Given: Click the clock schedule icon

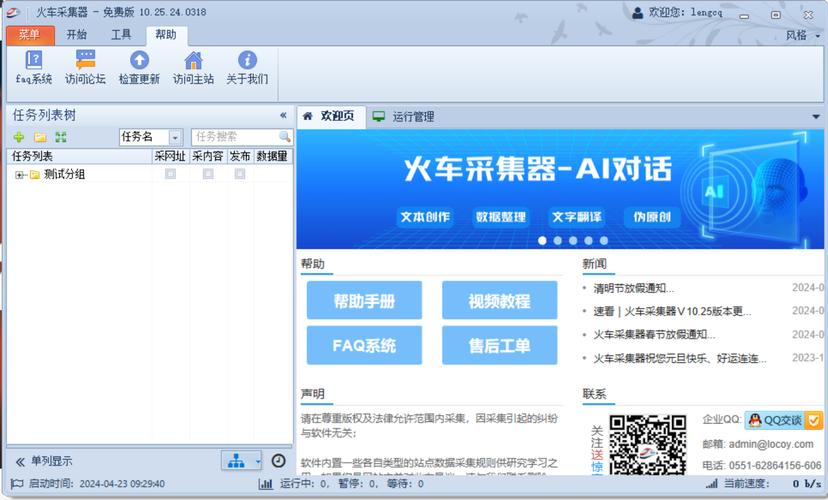Looking at the screenshot, I should (278, 460).
